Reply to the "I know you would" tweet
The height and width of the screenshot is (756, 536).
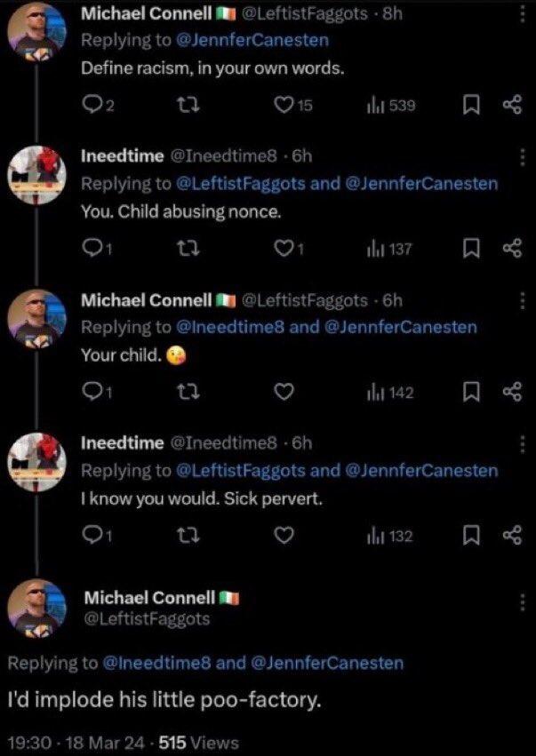tap(93, 536)
